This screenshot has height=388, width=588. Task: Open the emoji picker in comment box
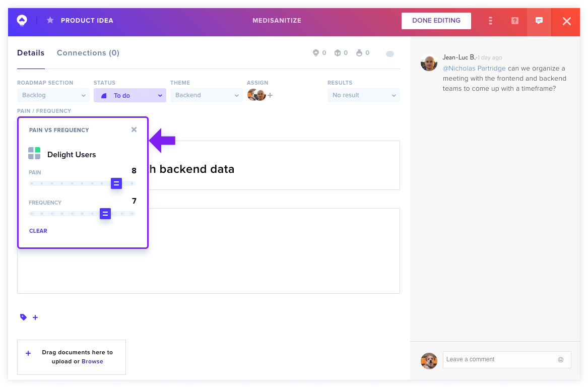561,359
